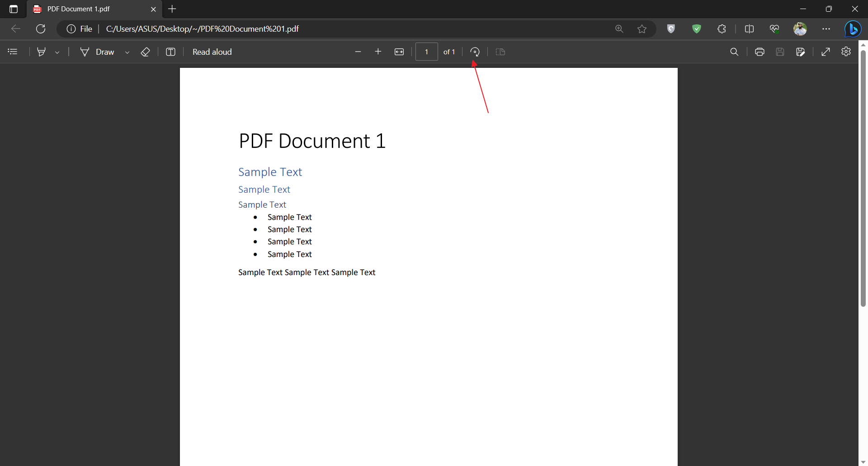Click the Read aloud button

tap(212, 52)
